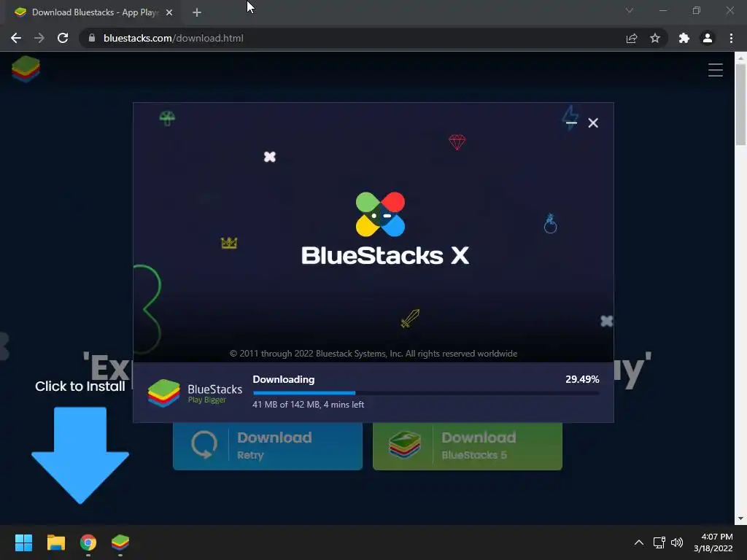
Task: Go back to the previous page
Action: click(x=16, y=38)
